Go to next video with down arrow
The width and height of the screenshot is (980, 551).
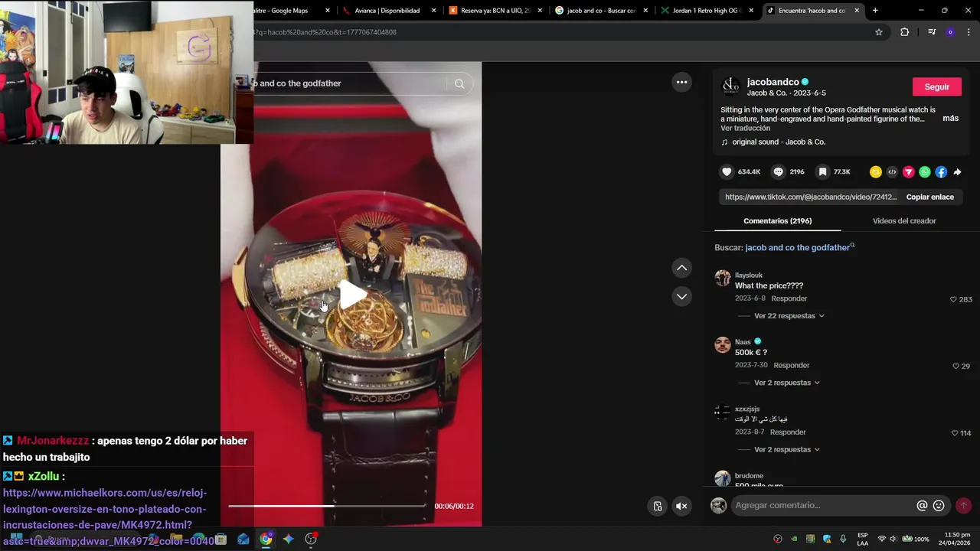[x=681, y=296]
